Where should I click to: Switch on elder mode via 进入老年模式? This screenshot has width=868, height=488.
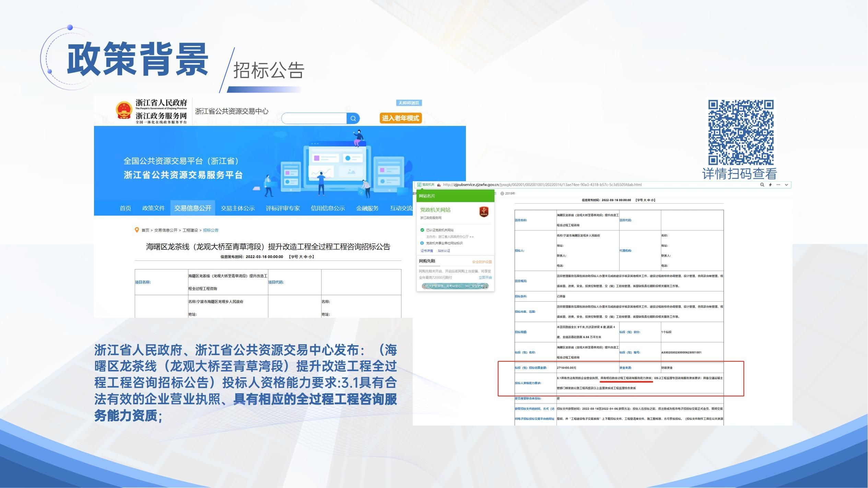(400, 118)
